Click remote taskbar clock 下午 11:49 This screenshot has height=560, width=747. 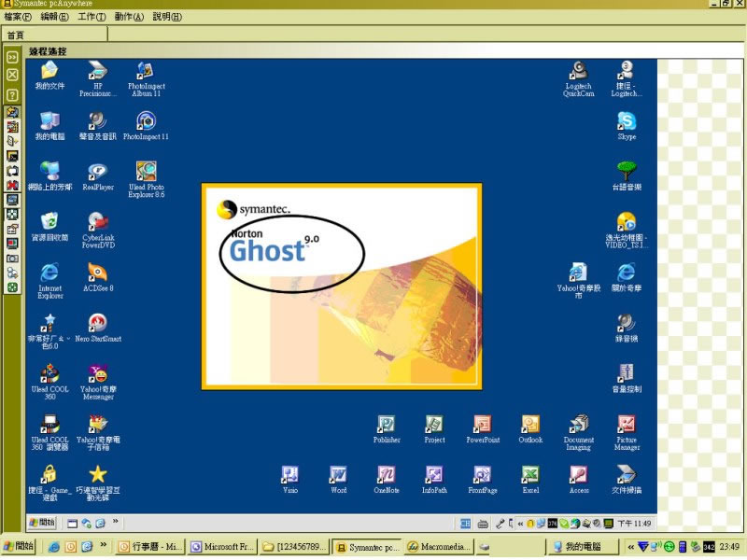click(x=634, y=524)
